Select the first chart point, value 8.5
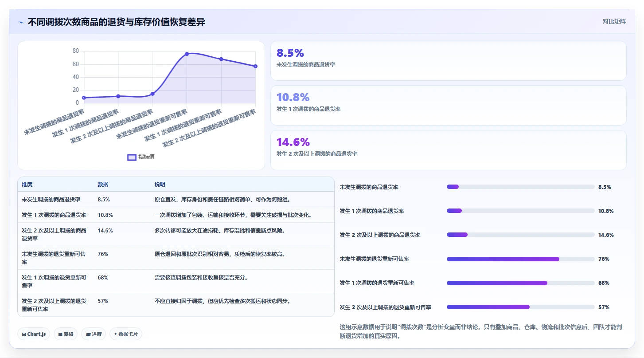 [84, 98]
